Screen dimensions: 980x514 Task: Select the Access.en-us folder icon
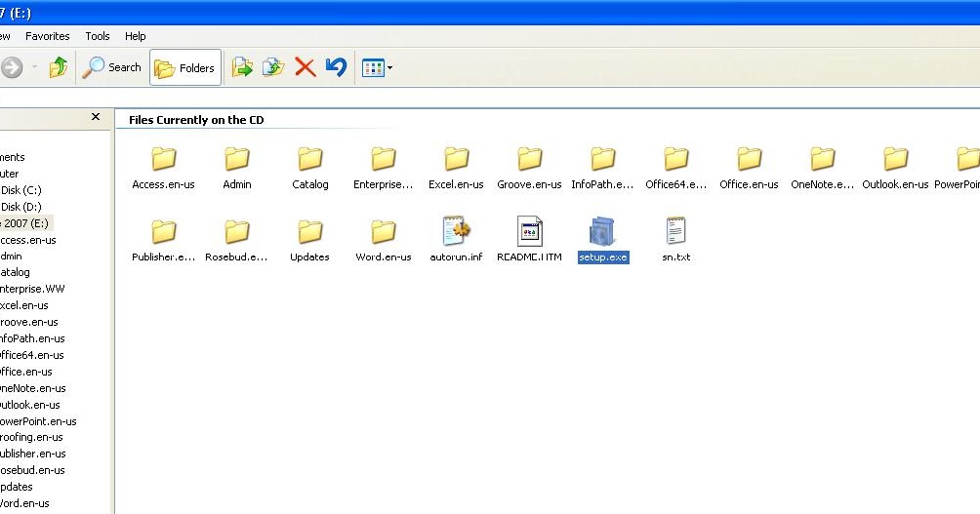(x=164, y=159)
